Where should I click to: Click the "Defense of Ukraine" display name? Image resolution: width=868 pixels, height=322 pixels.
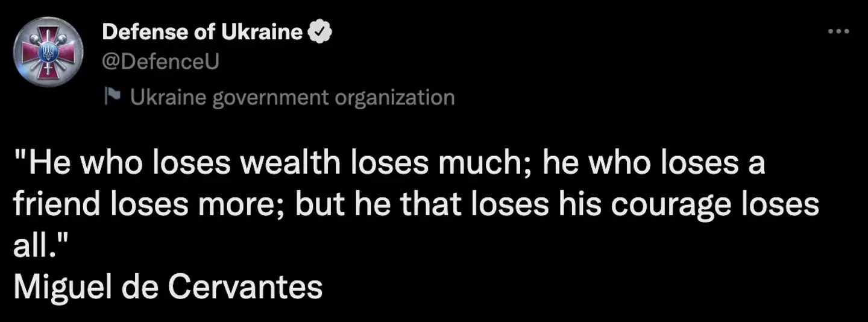pos(203,33)
